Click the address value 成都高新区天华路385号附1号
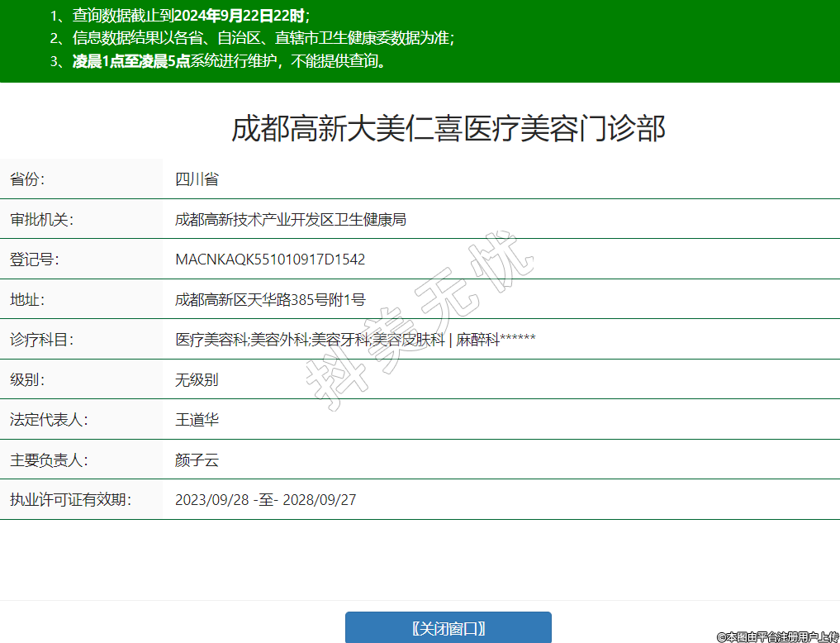 point(270,300)
